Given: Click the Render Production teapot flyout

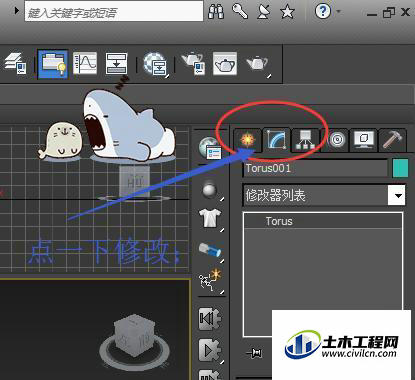Looking at the screenshot, I should click(x=258, y=64).
